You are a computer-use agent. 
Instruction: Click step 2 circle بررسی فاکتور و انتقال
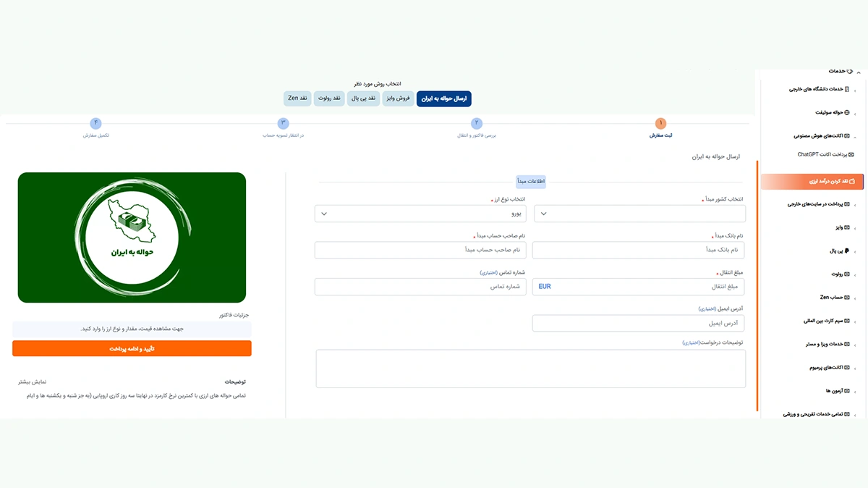[x=477, y=124]
